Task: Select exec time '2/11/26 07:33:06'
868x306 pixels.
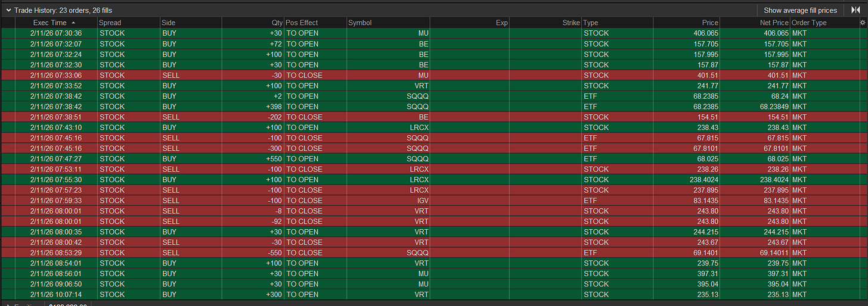Action: coord(55,75)
